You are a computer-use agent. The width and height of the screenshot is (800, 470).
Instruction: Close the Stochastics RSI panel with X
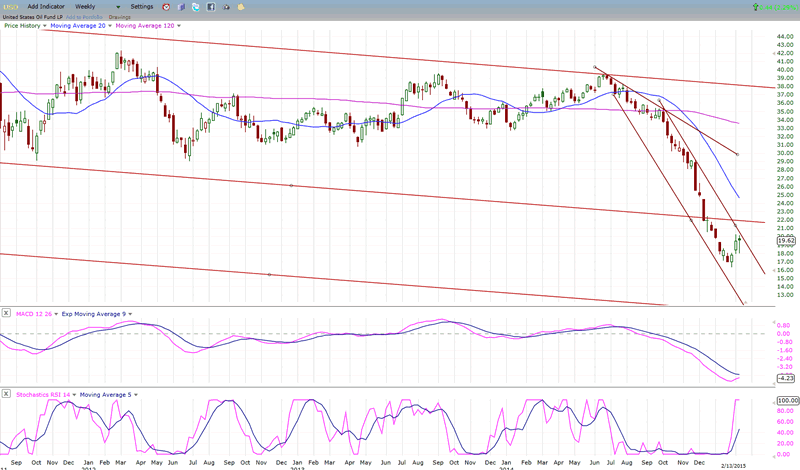[6, 394]
